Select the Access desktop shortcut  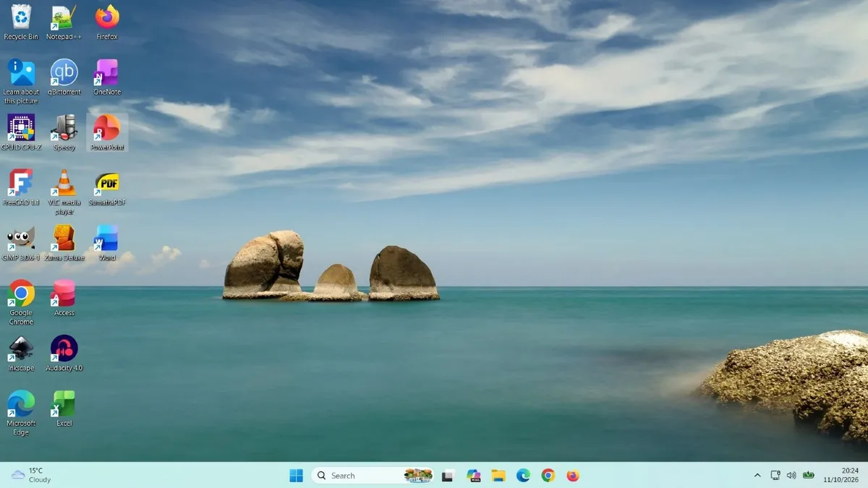click(64, 299)
